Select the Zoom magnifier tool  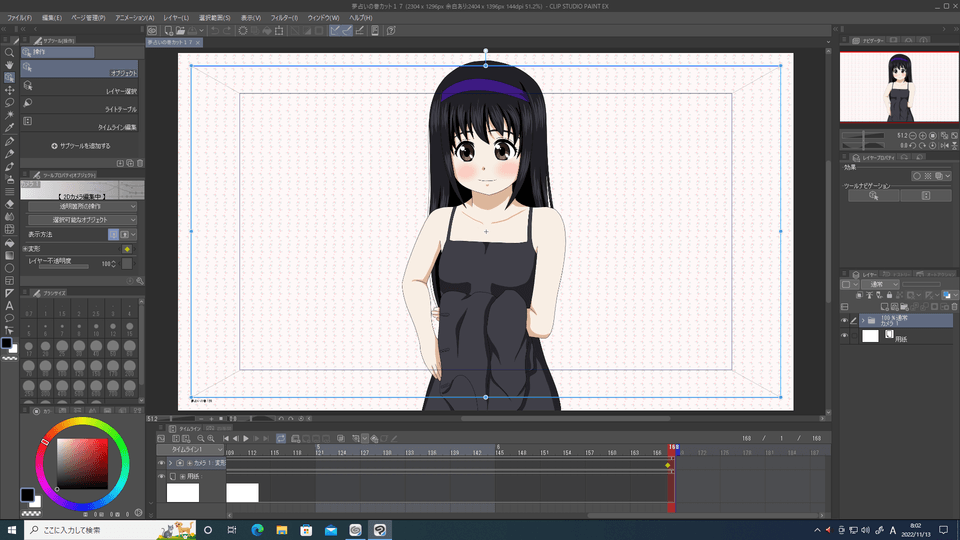tap(9, 53)
